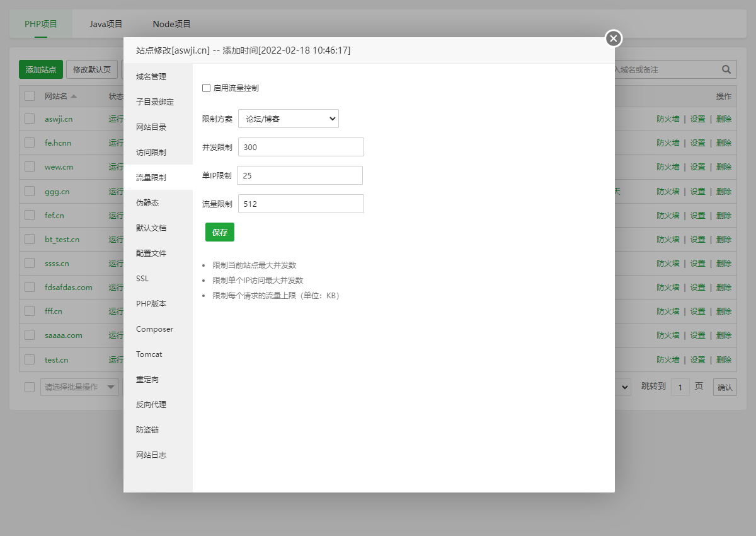This screenshot has height=536, width=756.
Task: Click the 添加站点 button
Action: click(x=40, y=69)
